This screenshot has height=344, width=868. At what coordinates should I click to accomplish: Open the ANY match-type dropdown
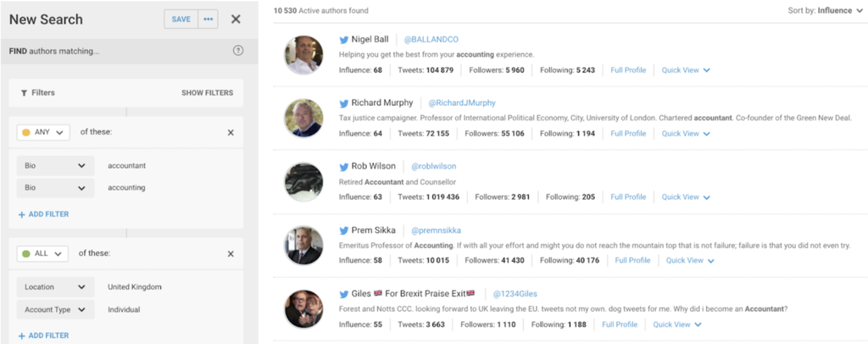click(42, 132)
